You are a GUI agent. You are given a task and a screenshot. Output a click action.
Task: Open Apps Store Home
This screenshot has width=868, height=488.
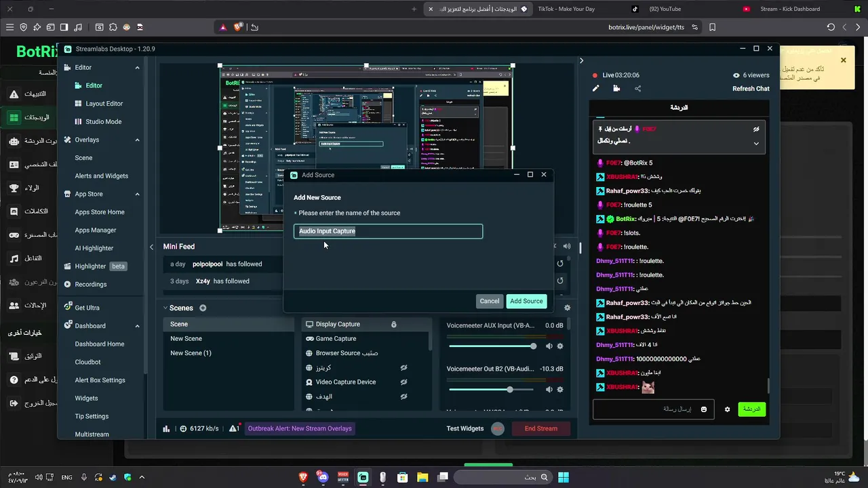point(100,212)
